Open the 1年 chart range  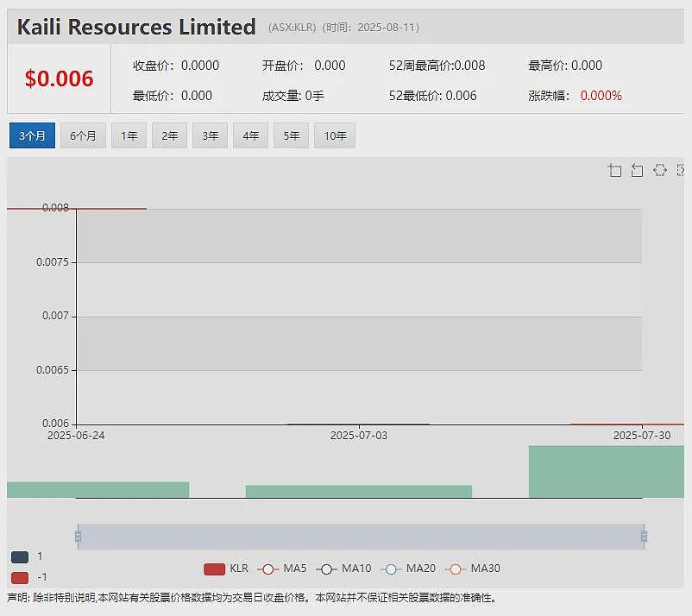click(129, 135)
